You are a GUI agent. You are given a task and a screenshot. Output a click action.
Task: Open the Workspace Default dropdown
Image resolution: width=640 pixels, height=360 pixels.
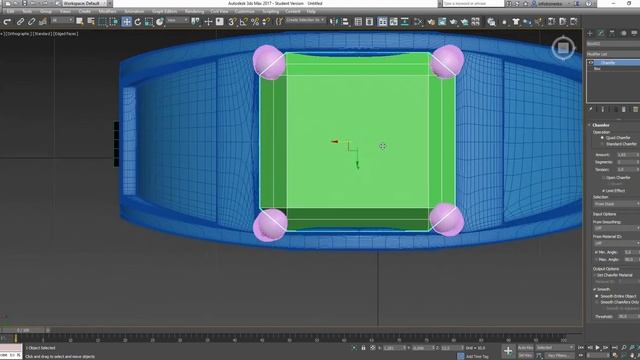(84, 3)
